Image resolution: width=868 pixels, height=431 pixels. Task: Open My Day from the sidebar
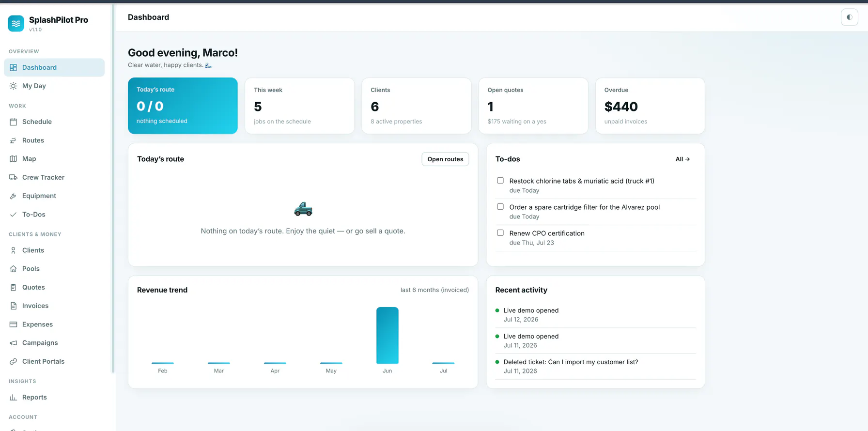tap(54, 86)
